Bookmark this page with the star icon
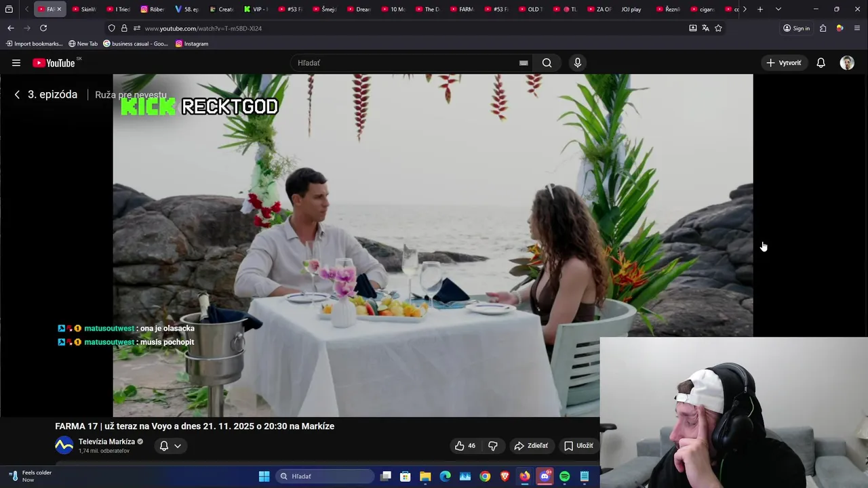The height and width of the screenshot is (488, 868). point(718,28)
